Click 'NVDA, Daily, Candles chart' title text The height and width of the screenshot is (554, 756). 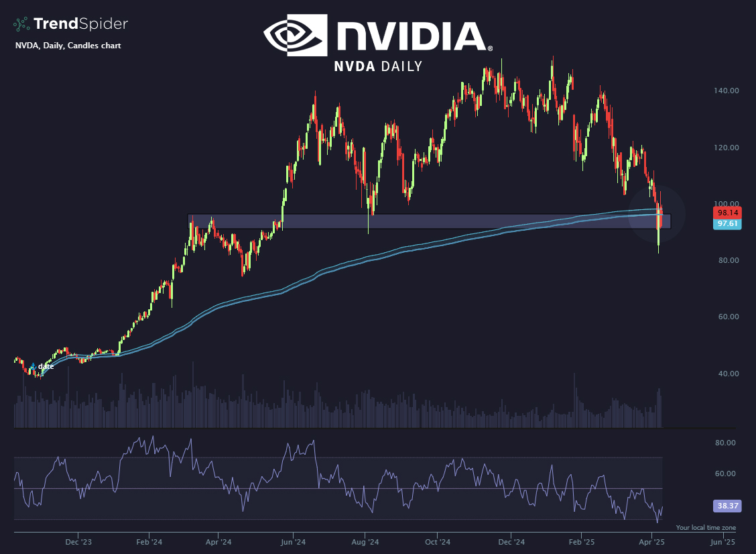68,46
